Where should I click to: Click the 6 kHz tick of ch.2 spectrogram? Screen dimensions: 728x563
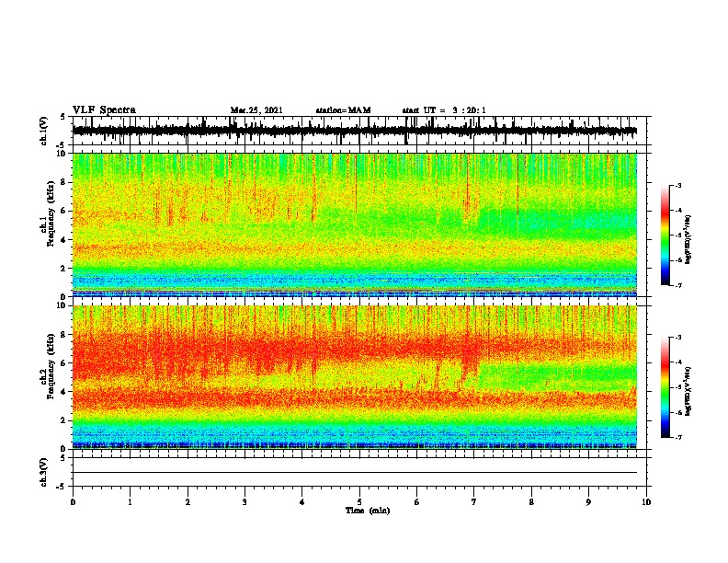pos(65,363)
